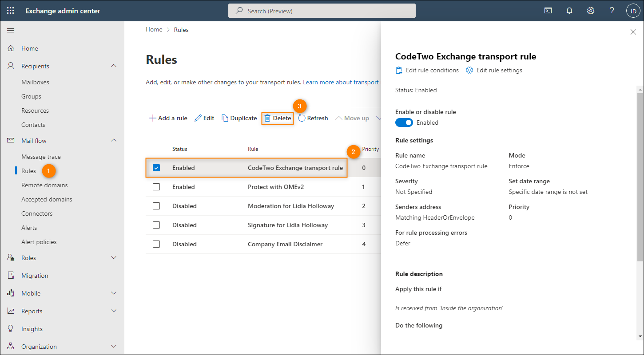
Task: Check Moderation for Lidia Holloway checkbox
Action: click(156, 206)
